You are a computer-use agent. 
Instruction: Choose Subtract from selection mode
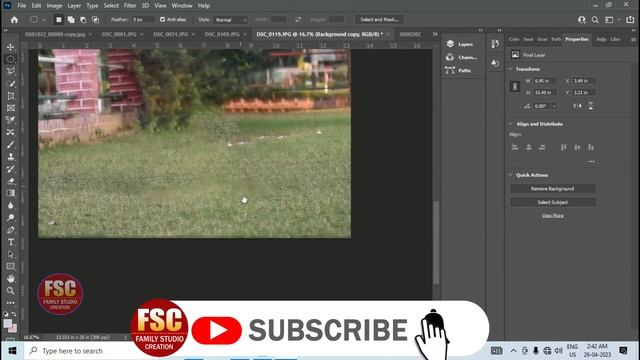pos(83,20)
